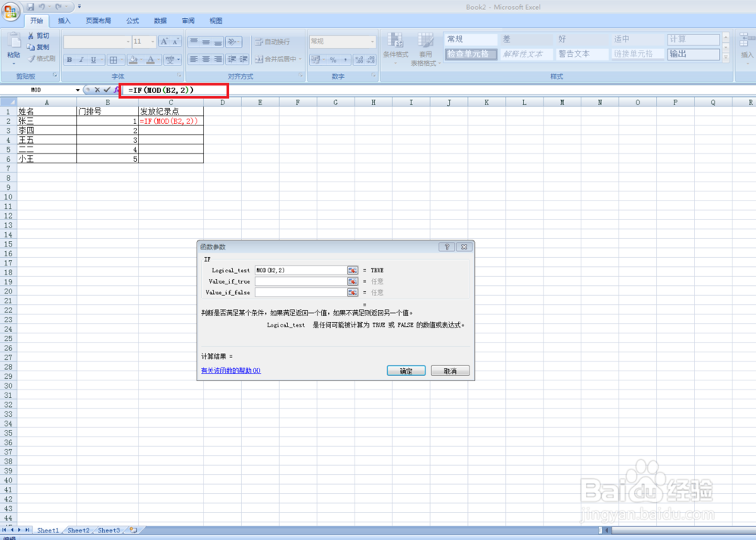Screen dimensions: 756x540
Task: Click the decrease decimal icon
Action: point(370,60)
